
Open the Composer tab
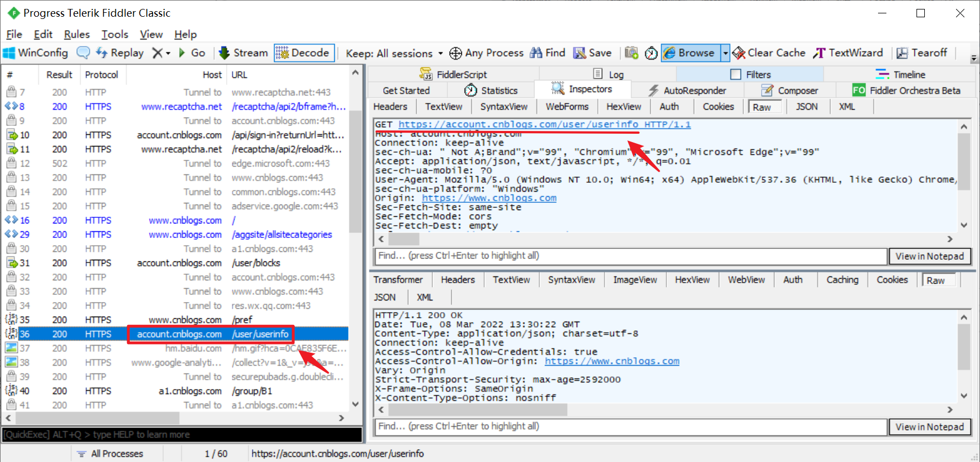point(790,90)
